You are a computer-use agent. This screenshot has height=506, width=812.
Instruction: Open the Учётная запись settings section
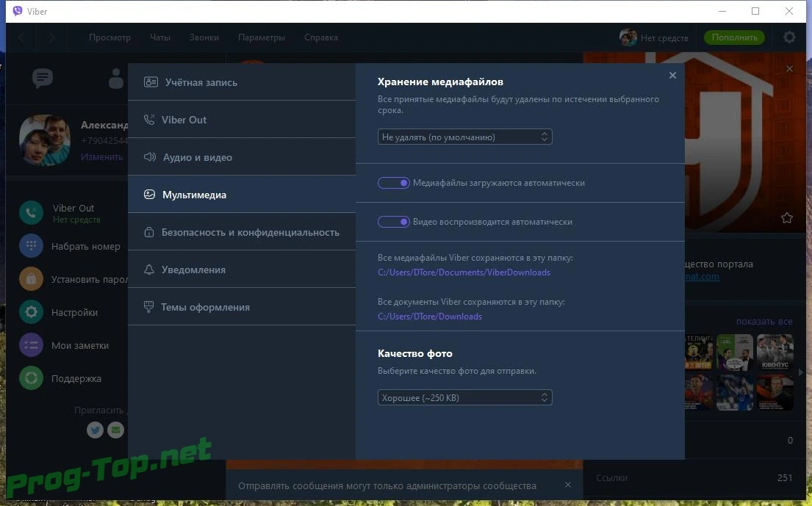[x=241, y=82]
